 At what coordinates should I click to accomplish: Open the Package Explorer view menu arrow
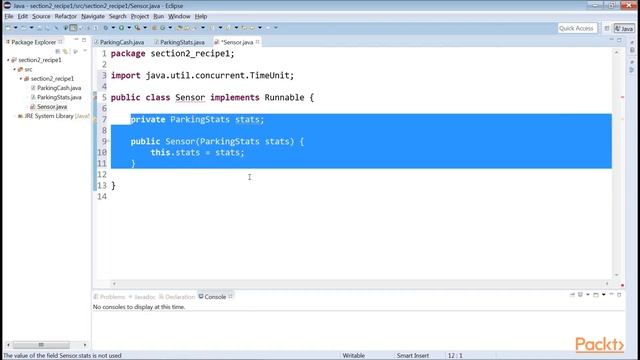tap(85, 51)
